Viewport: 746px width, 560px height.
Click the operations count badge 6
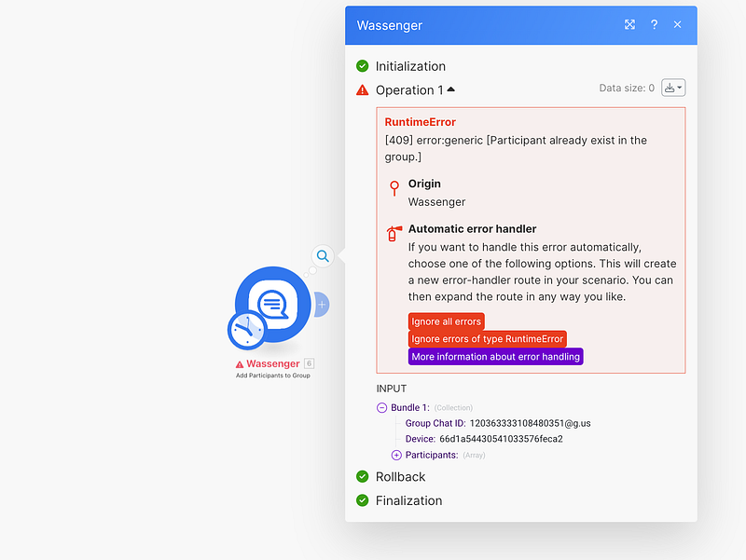point(309,363)
